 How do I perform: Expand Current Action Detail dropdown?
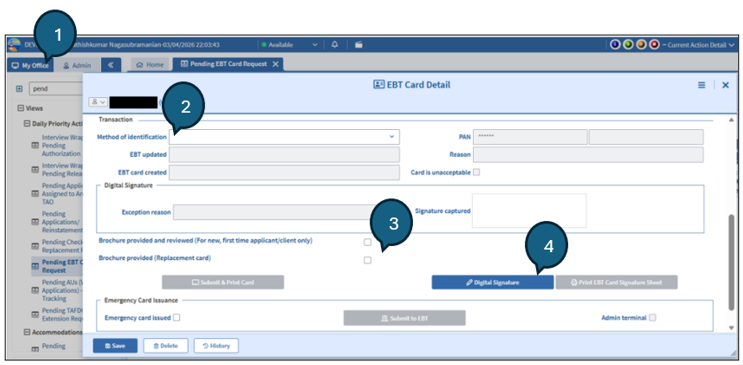(698, 45)
